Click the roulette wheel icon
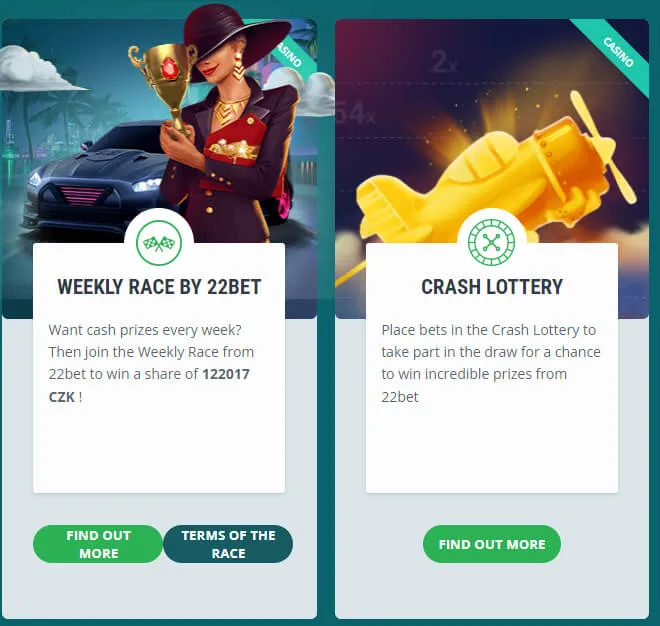Image resolution: width=660 pixels, height=626 pixels. [x=492, y=242]
